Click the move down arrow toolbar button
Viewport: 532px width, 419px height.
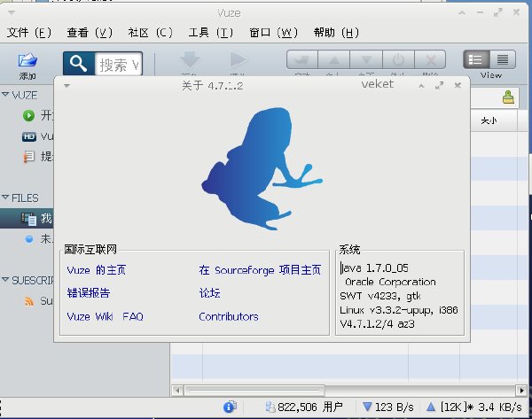point(366,60)
